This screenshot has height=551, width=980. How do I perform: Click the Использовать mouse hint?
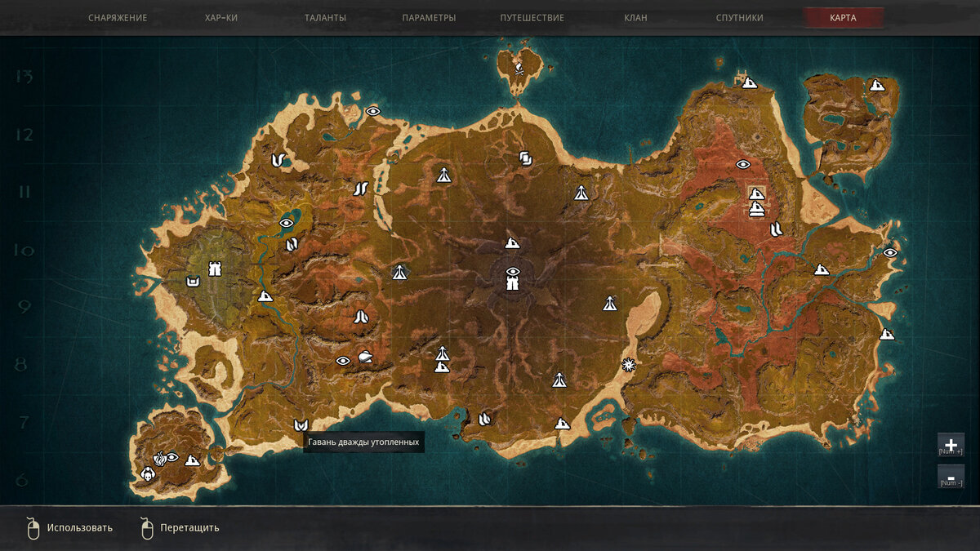coord(69,528)
